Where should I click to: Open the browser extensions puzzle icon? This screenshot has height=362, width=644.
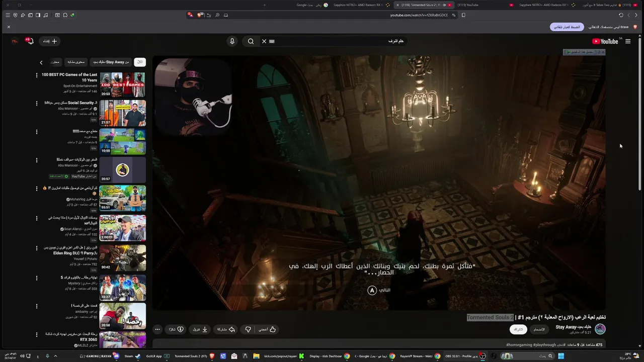click(65, 15)
